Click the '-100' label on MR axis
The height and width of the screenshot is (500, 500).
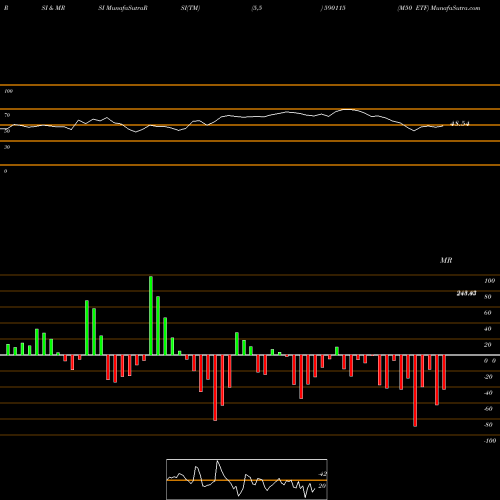489,441
